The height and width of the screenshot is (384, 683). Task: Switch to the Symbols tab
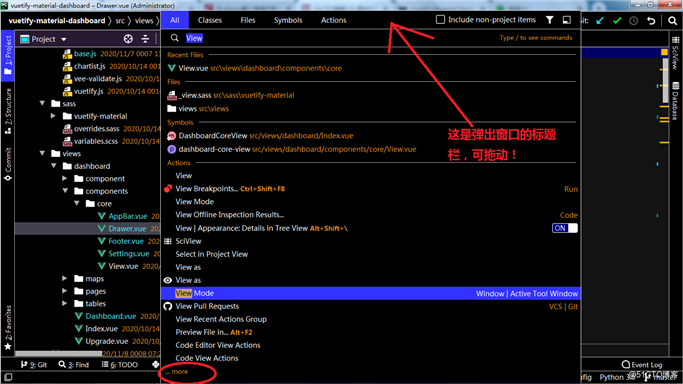(x=288, y=20)
